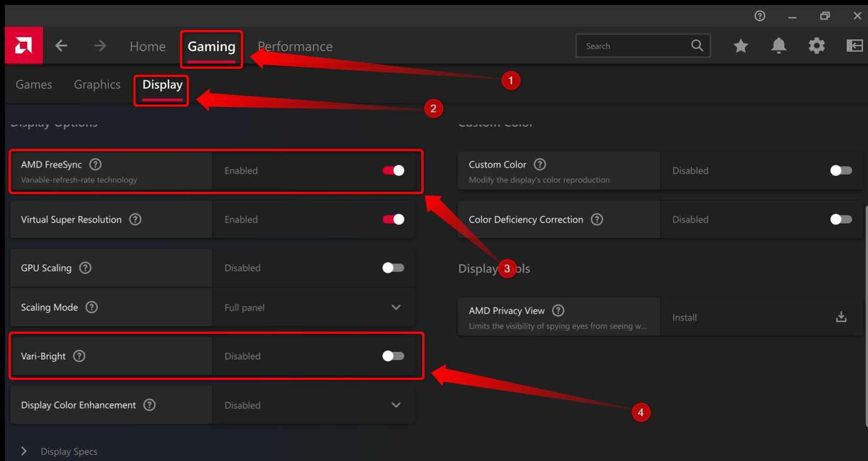Open settings gear icon

coord(816,46)
